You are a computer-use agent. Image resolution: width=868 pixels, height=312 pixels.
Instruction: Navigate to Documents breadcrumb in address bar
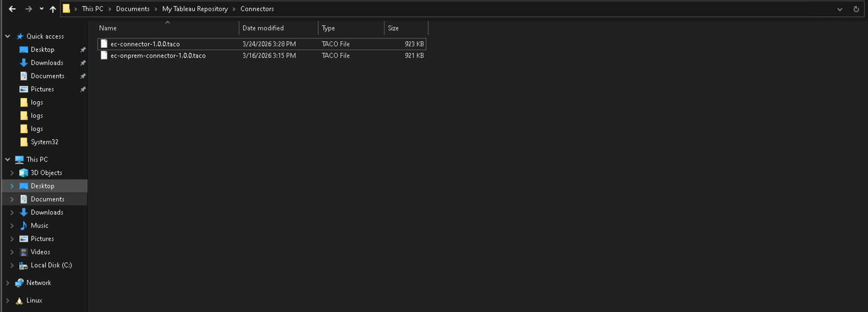(x=133, y=9)
